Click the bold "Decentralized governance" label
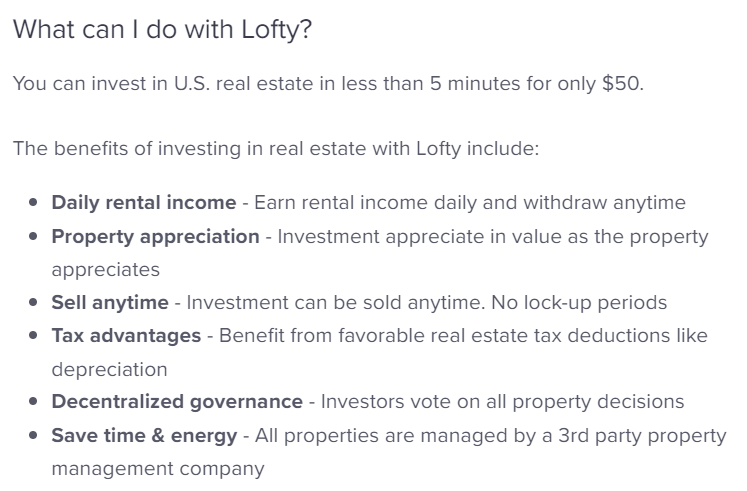 177,402
